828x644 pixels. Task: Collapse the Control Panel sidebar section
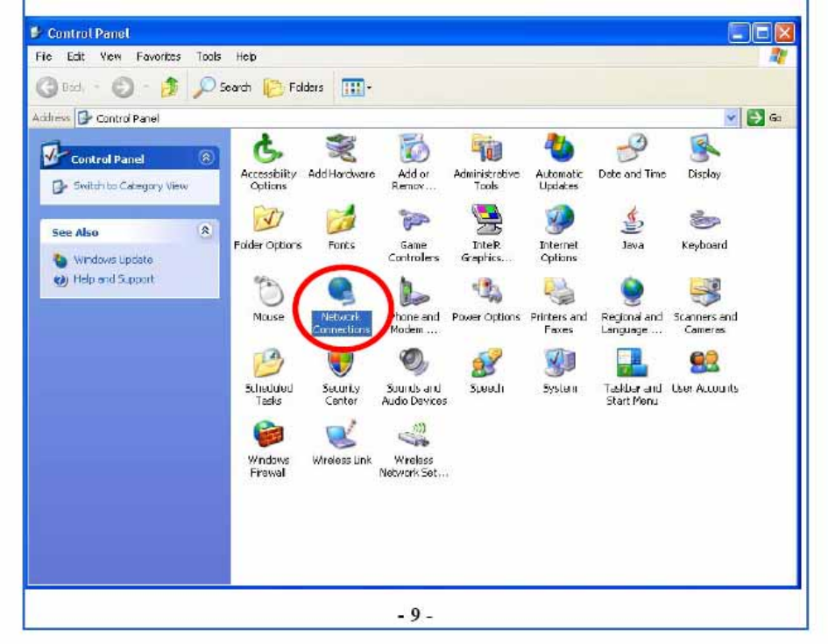coord(206,158)
